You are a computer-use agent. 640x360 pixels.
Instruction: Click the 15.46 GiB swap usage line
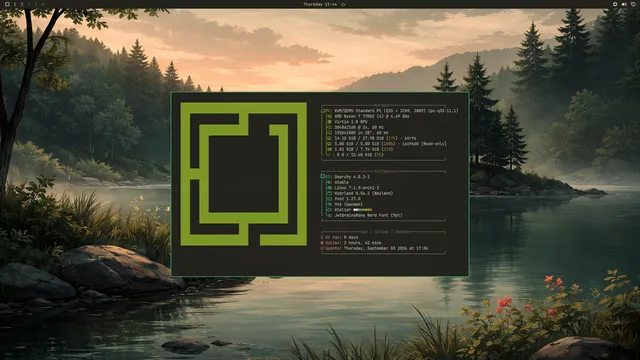click(360, 155)
